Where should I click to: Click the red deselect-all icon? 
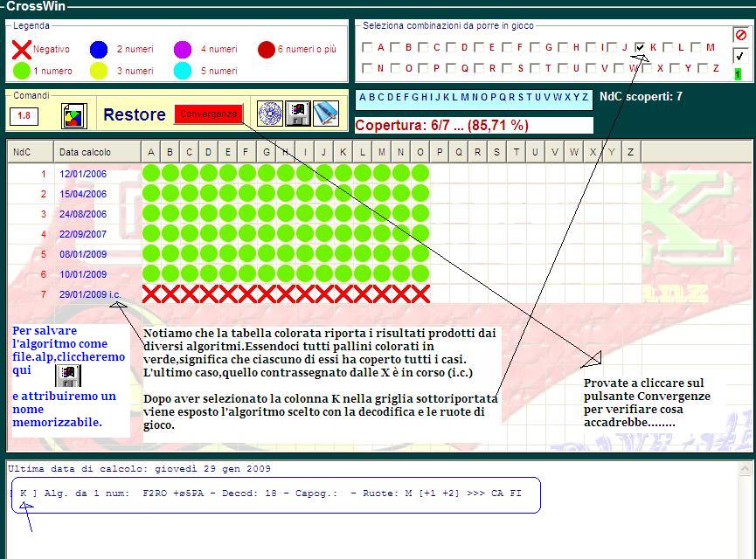740,35
